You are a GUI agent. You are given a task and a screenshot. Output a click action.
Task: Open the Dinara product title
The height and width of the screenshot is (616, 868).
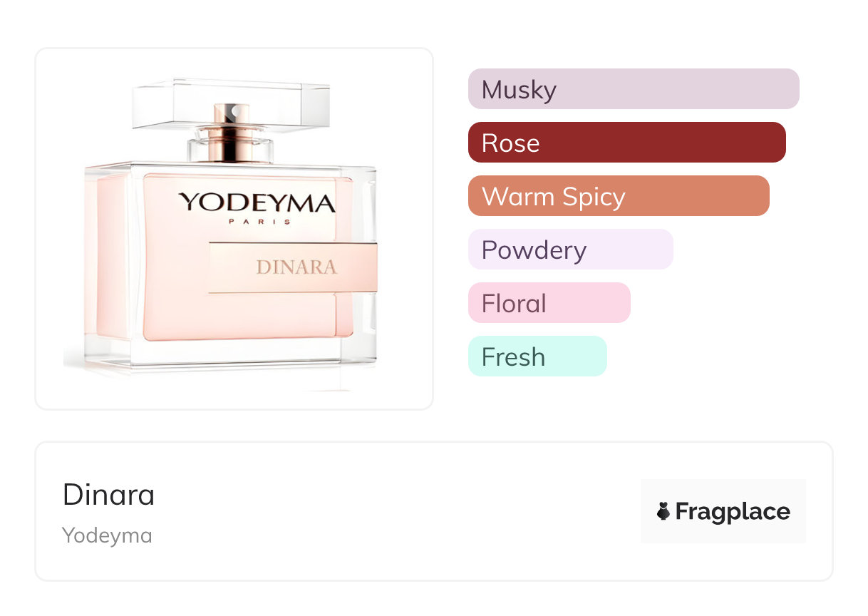tap(108, 495)
